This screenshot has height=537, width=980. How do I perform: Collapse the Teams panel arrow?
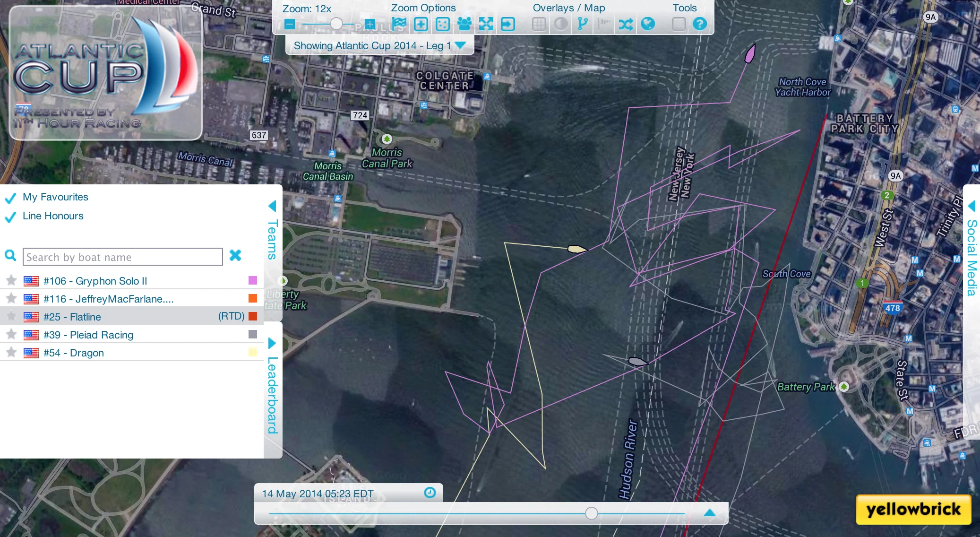pos(272,206)
